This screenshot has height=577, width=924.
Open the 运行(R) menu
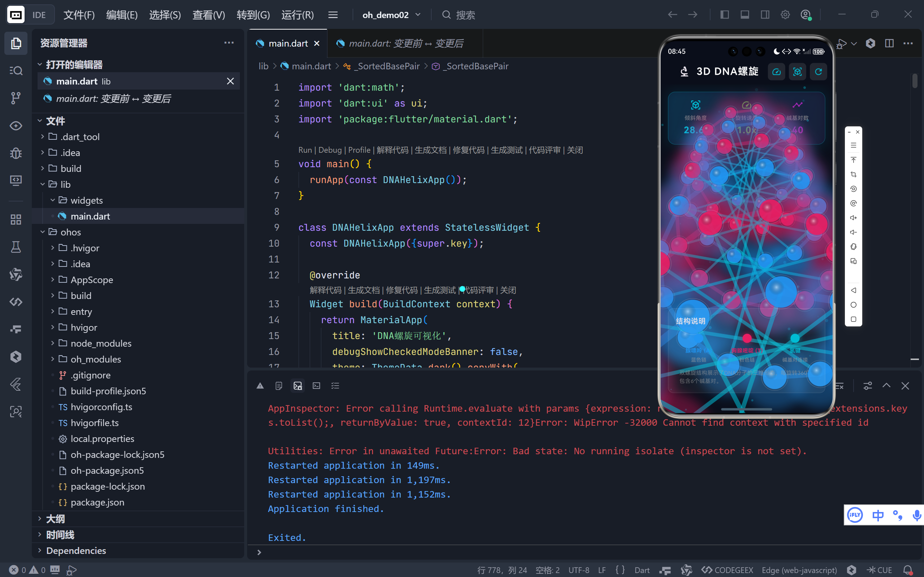(297, 15)
